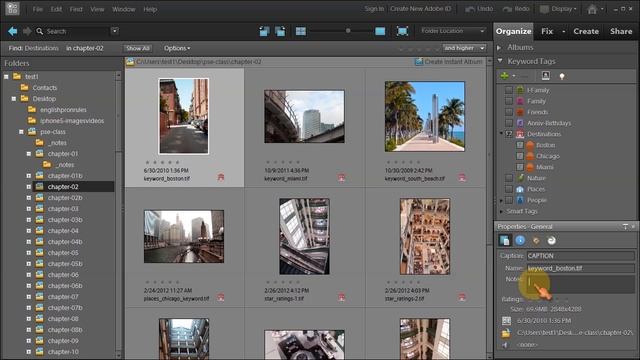Click the rotate right icon in toolbar
This screenshot has height=360, width=640.
[x=280, y=31]
